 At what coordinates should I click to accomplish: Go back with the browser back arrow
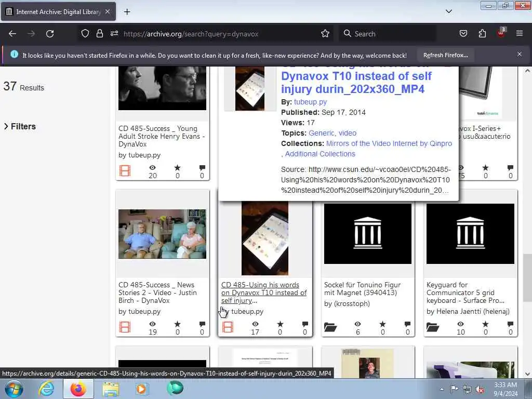tap(12, 34)
